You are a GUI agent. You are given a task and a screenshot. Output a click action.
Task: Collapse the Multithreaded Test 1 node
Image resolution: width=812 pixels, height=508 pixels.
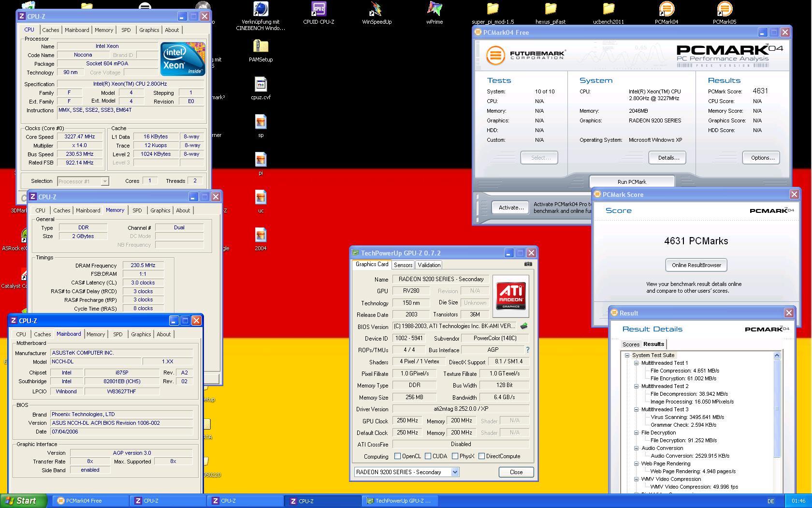point(636,363)
